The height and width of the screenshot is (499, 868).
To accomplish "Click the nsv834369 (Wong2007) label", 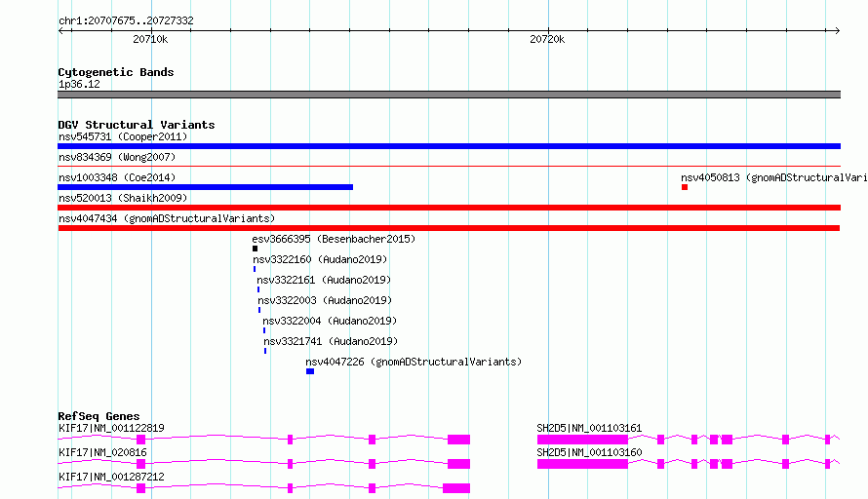I will click(117, 157).
